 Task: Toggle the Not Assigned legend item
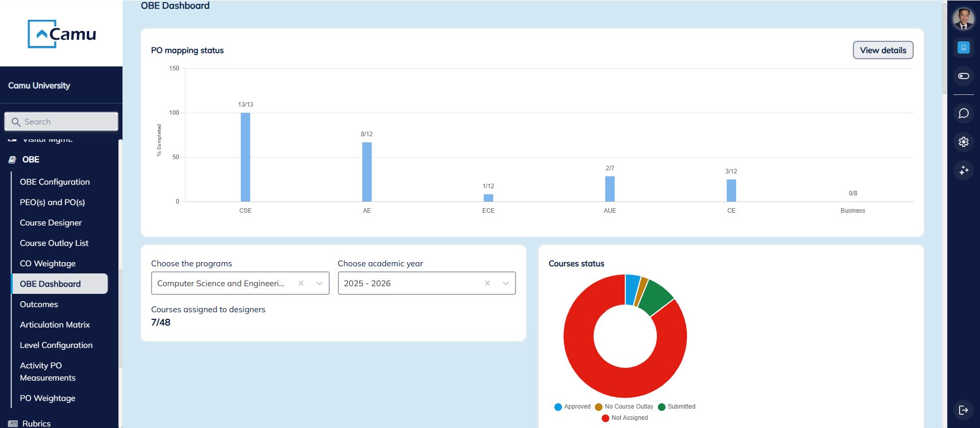(625, 418)
